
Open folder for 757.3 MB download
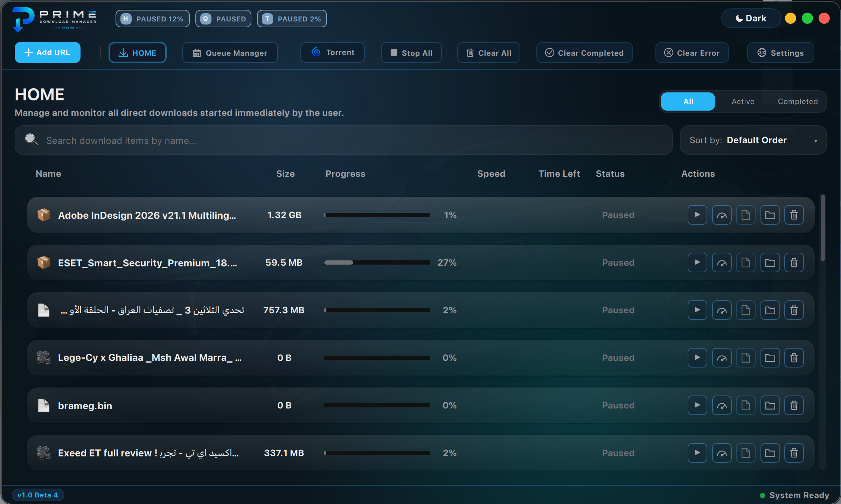(x=770, y=310)
